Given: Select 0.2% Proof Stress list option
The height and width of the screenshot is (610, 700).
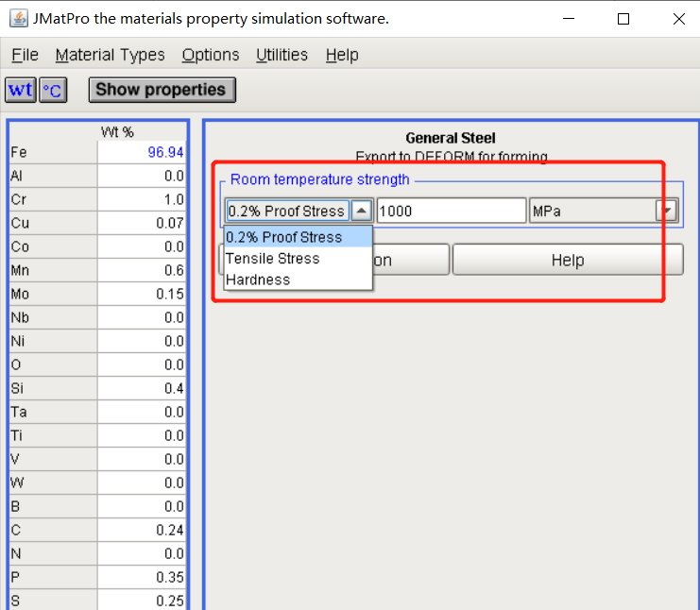Looking at the screenshot, I should 283,237.
